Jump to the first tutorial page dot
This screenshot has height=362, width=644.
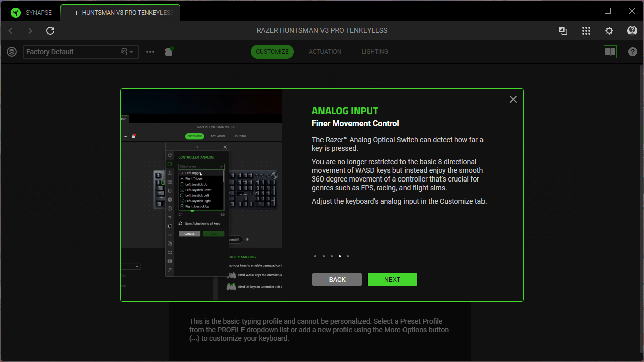click(315, 256)
